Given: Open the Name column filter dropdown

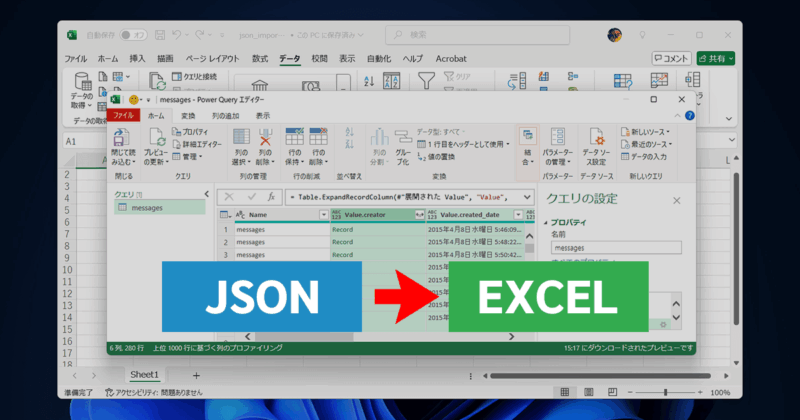Looking at the screenshot, I should click(323, 215).
